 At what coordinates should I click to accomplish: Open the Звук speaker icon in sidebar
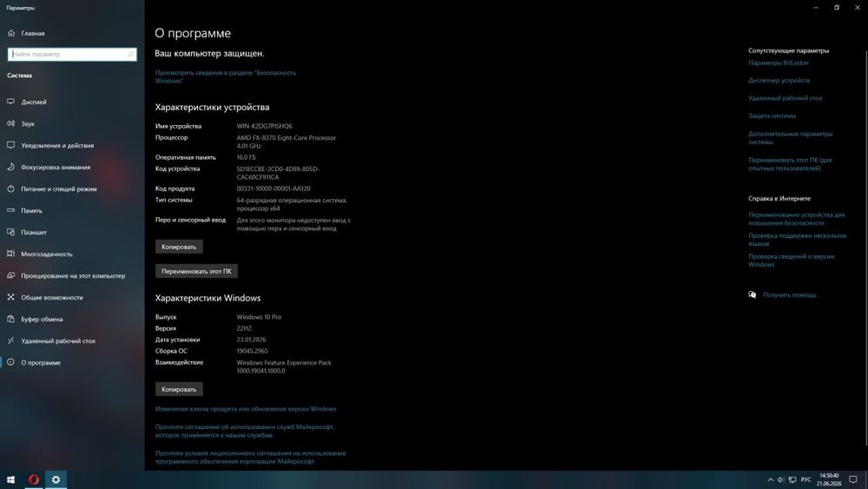pyautogui.click(x=10, y=123)
